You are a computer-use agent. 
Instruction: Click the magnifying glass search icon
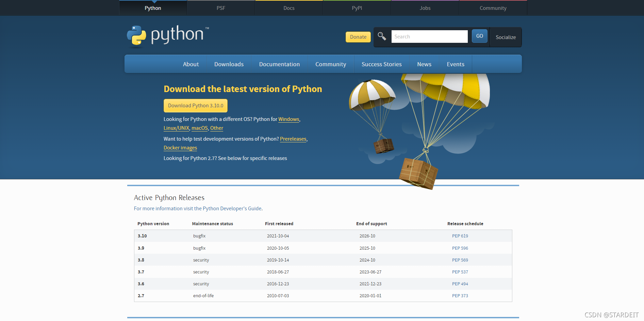click(382, 36)
